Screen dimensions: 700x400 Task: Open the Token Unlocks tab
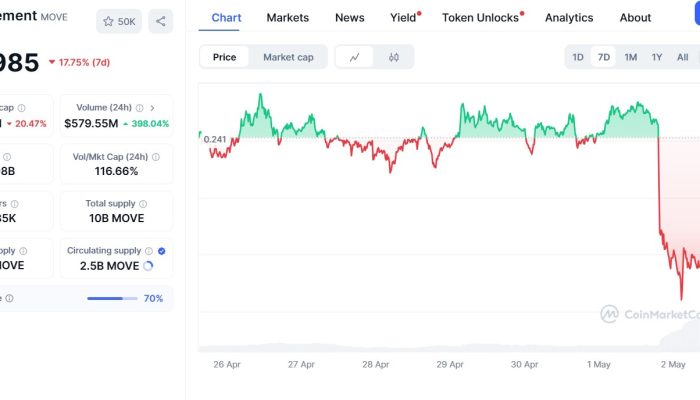click(481, 18)
